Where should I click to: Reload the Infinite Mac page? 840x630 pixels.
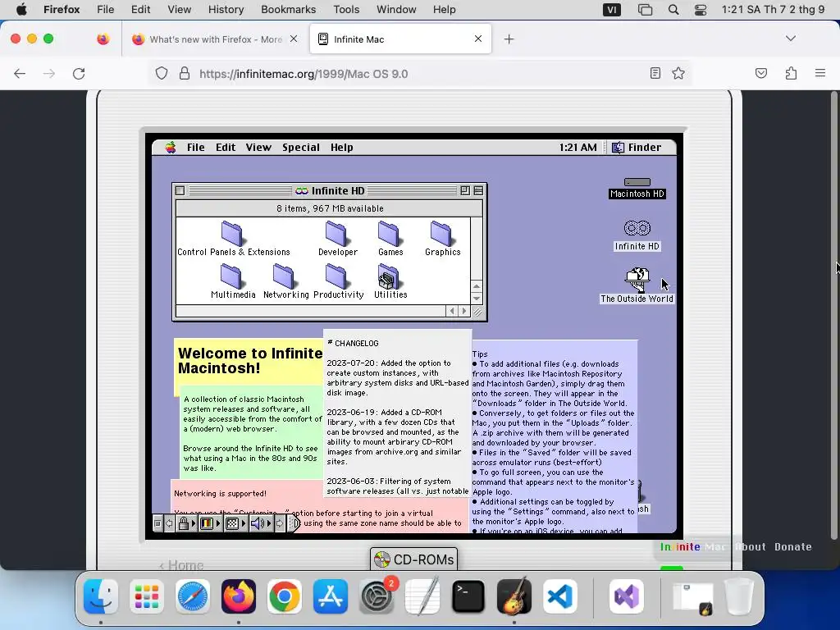tap(79, 73)
